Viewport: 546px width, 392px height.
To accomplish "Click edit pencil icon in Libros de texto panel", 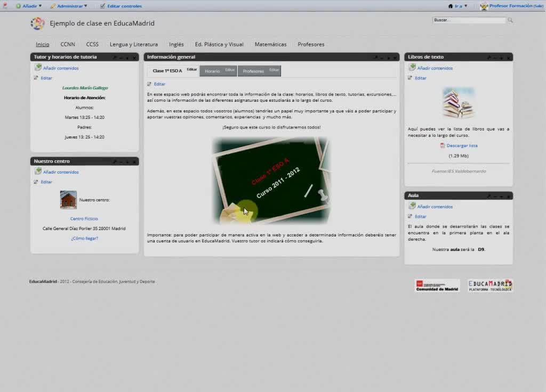I will coord(410,78).
